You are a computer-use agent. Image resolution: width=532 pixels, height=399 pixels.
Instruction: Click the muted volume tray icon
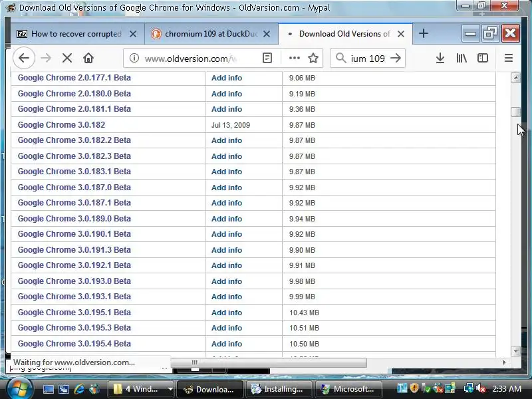tap(480, 388)
